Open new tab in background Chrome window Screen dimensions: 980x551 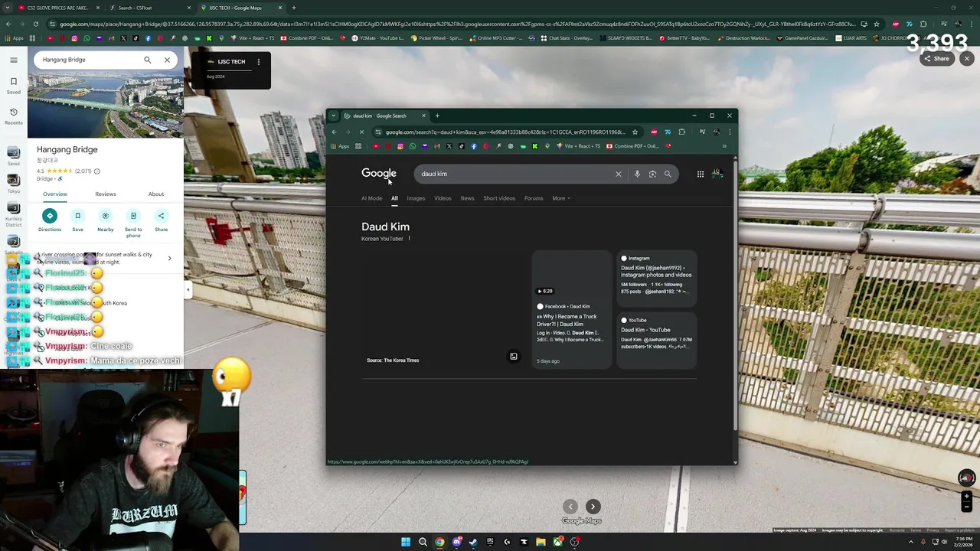coord(294,8)
